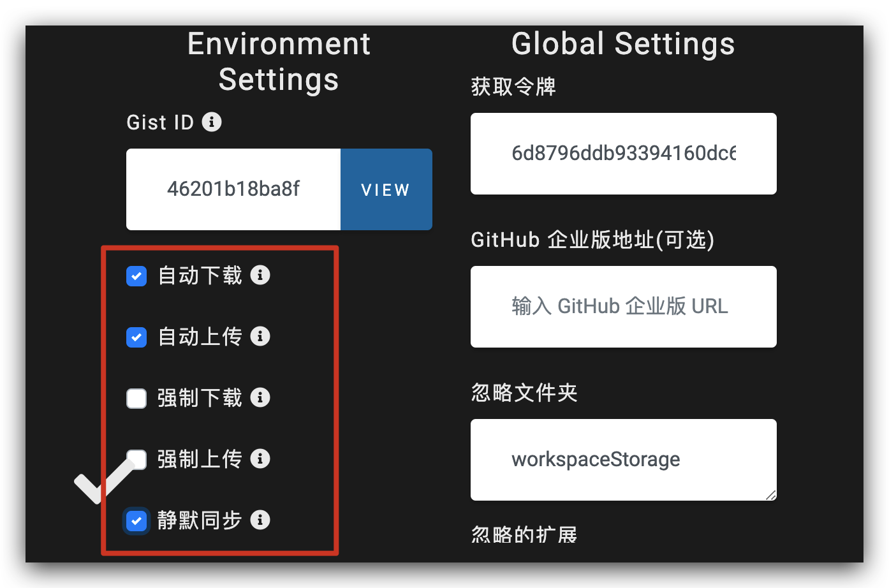
Task: Click the GitHub 企业版 URL input
Action: point(623,307)
